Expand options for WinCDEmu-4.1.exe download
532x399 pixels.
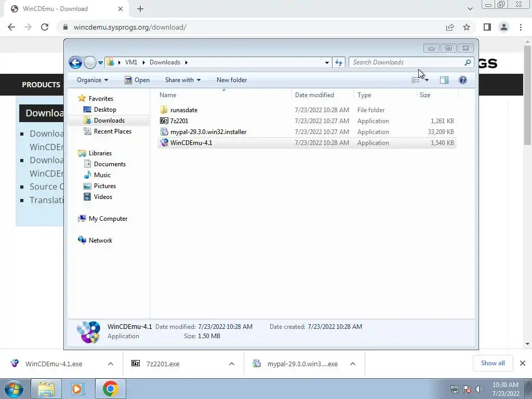[111, 364]
